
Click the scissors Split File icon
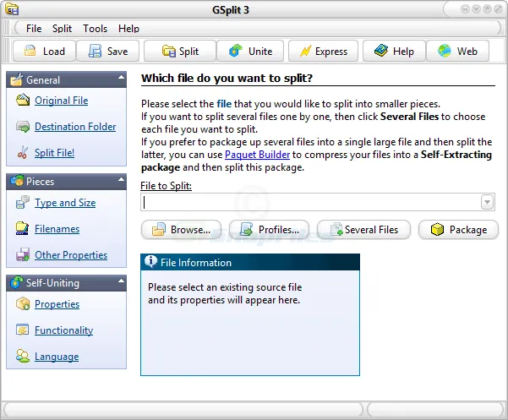pos(23,152)
